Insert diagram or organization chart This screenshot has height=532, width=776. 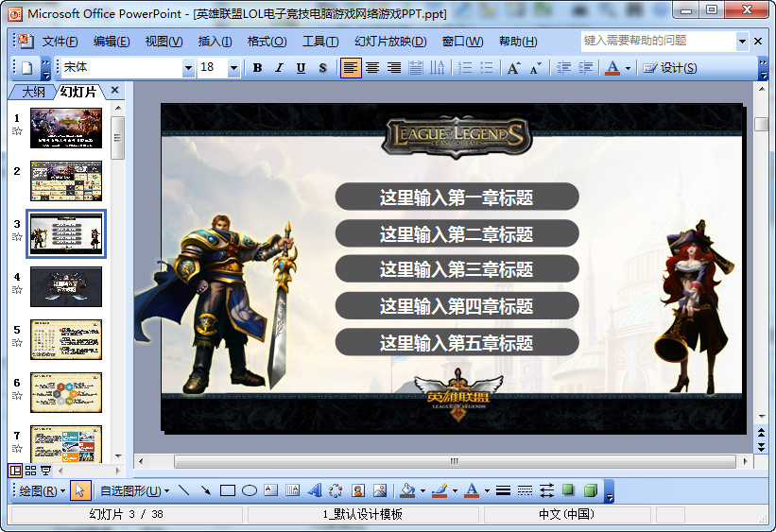336,490
